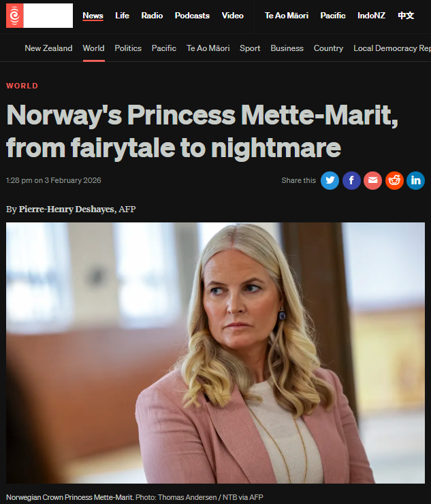This screenshot has height=504, width=431.
Task: Select the New Zealand subnav tab
Action: (x=48, y=48)
